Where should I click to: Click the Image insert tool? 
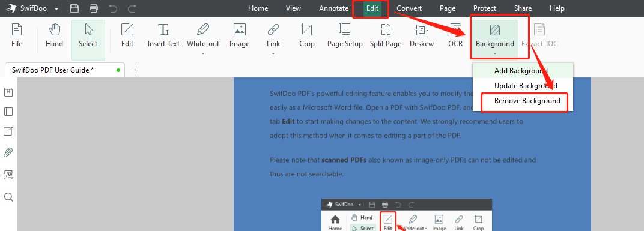240,35
